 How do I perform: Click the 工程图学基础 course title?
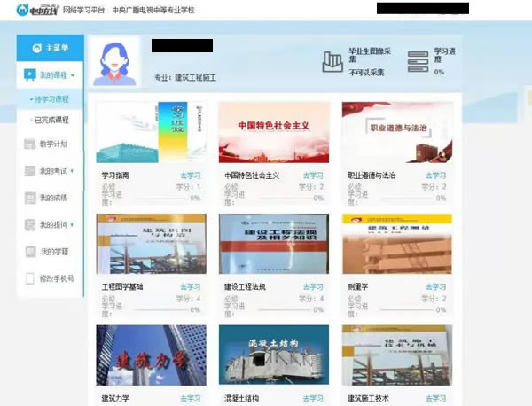click(122, 287)
